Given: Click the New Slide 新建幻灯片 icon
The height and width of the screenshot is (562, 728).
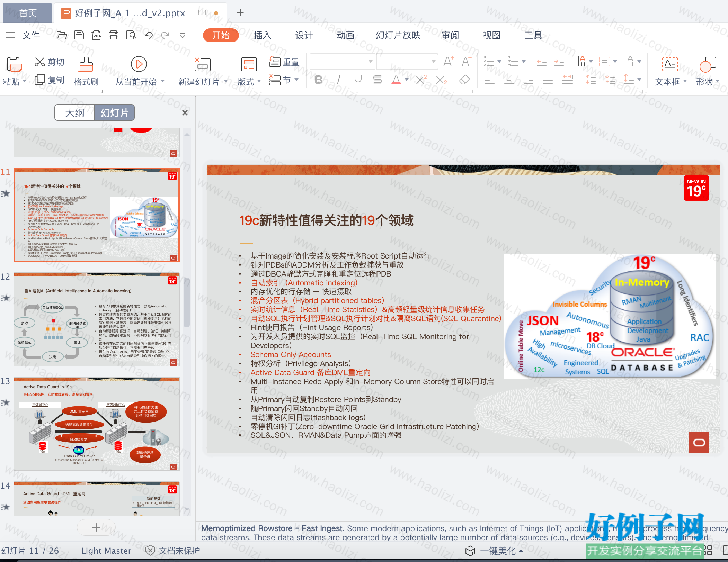Looking at the screenshot, I should point(202,64).
